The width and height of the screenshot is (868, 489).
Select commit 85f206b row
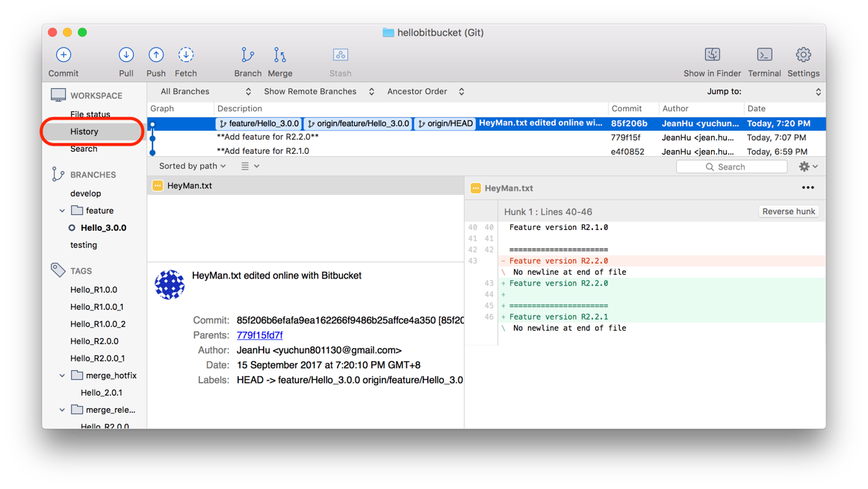[x=486, y=123]
